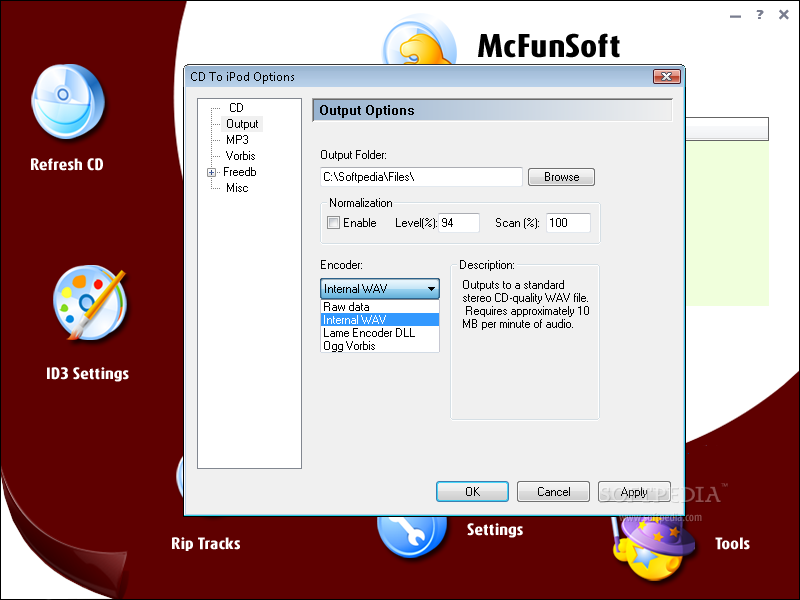Open the Encoder dropdown arrow
The width and height of the screenshot is (800, 600).
tap(431, 289)
